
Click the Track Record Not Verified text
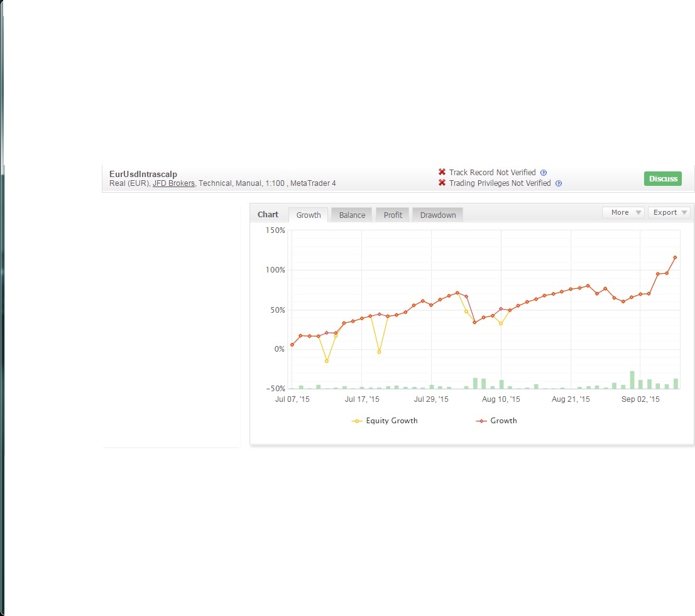(492, 172)
